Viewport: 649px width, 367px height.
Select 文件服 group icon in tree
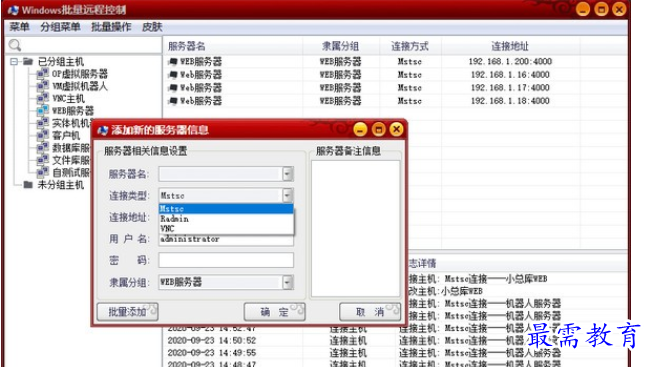coord(43,160)
